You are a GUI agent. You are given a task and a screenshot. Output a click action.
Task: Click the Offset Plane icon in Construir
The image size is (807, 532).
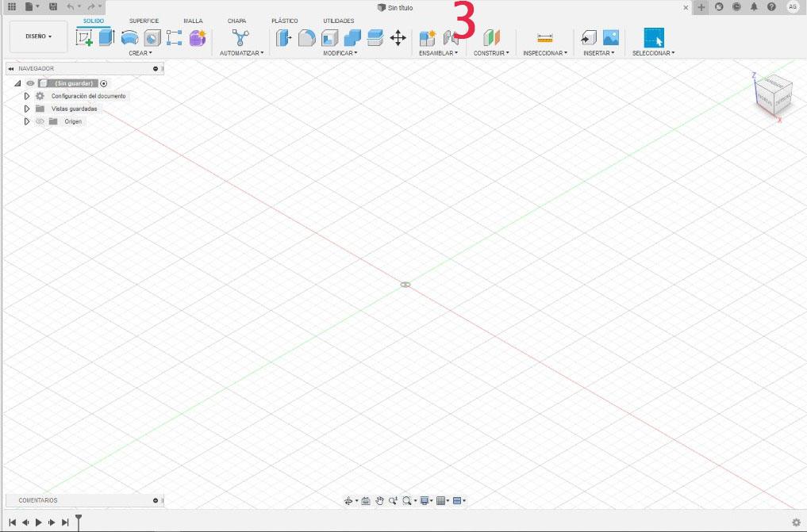(491, 37)
